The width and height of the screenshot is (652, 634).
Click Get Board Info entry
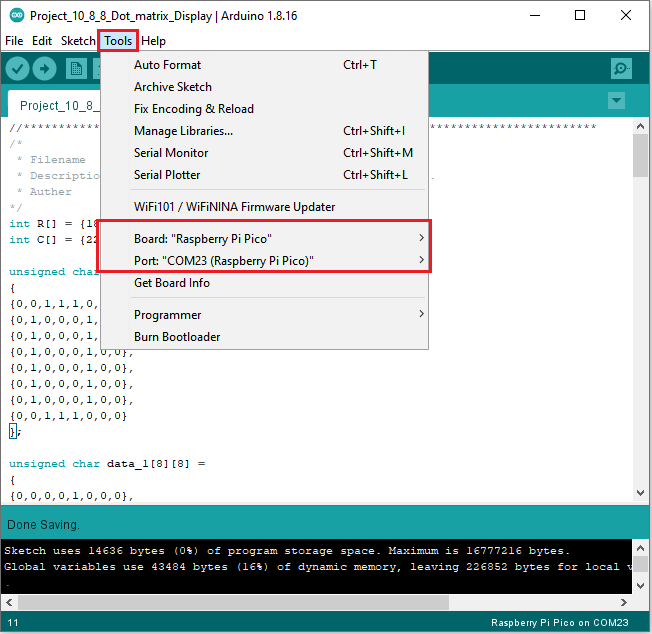tap(264, 283)
